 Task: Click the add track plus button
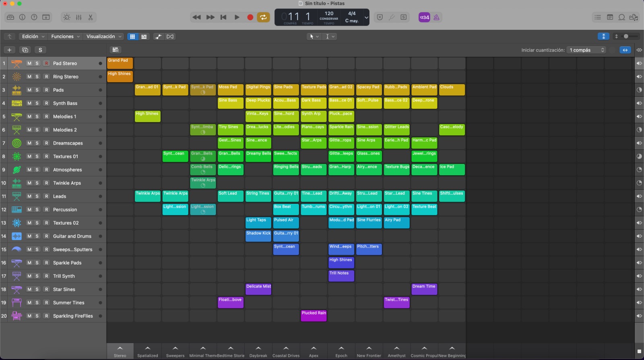click(x=9, y=50)
